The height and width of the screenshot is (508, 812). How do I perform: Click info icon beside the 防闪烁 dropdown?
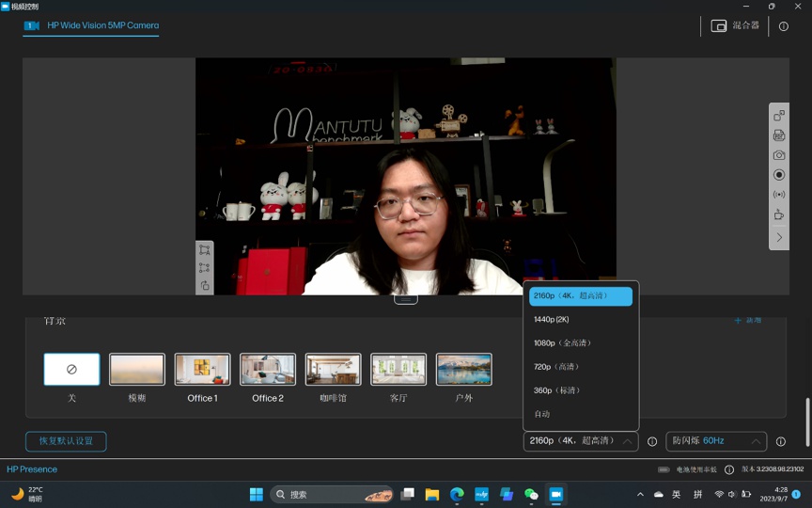coord(781,441)
